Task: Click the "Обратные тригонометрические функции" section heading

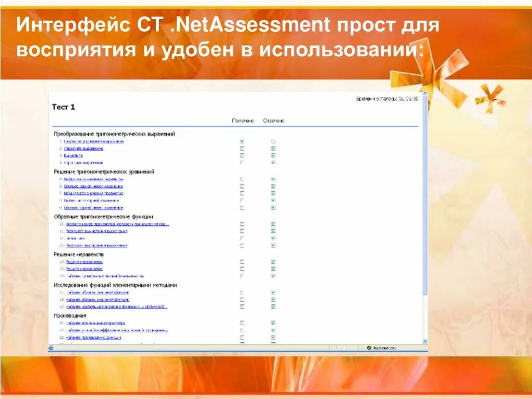Action: coord(103,217)
